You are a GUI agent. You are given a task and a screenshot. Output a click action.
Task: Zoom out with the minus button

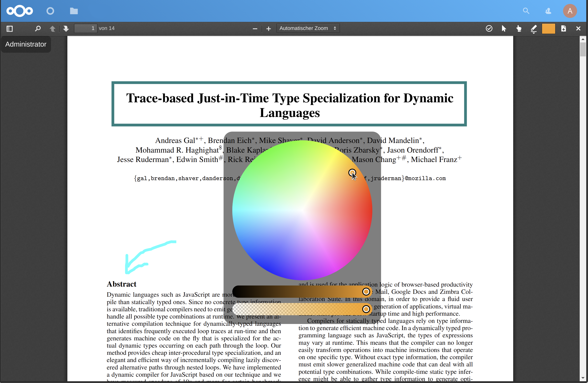click(x=255, y=29)
